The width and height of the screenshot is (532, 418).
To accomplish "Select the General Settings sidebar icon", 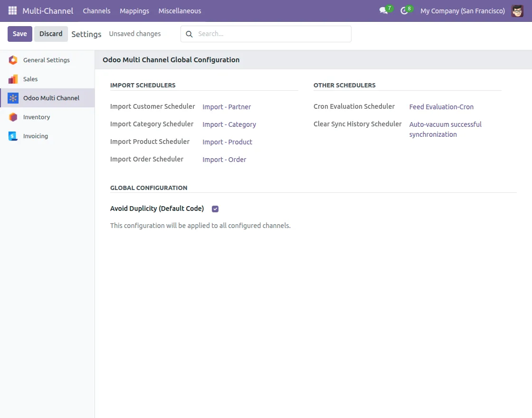I will coord(14,60).
